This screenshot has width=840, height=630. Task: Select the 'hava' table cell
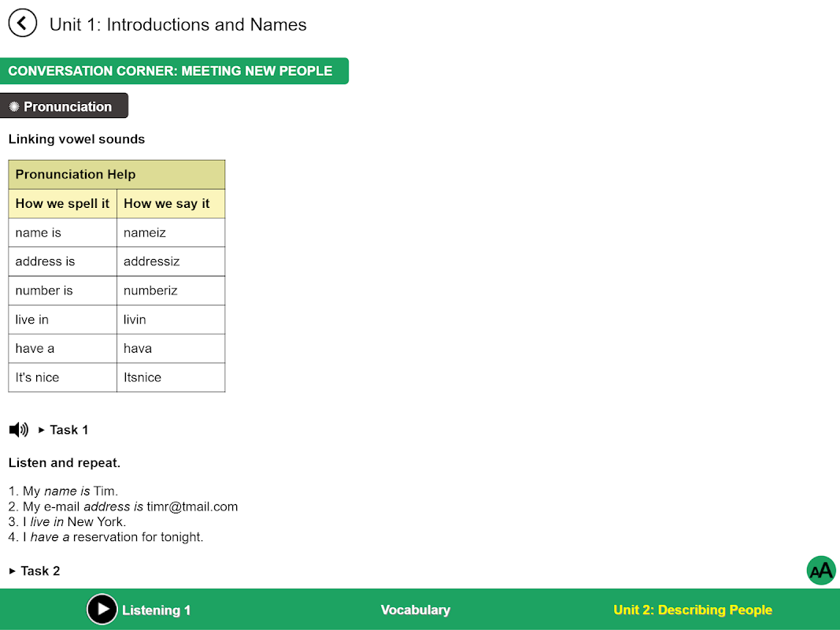pyautogui.click(x=171, y=348)
